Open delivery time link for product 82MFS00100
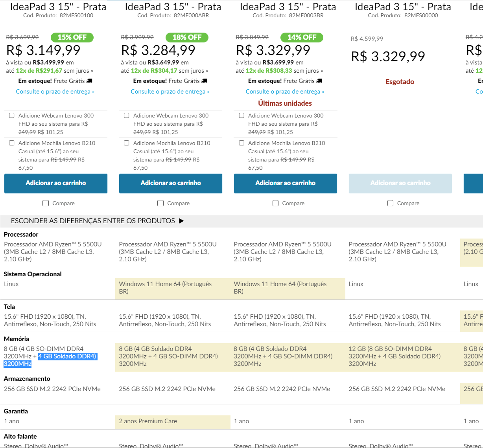The image size is (483, 448). point(55,92)
